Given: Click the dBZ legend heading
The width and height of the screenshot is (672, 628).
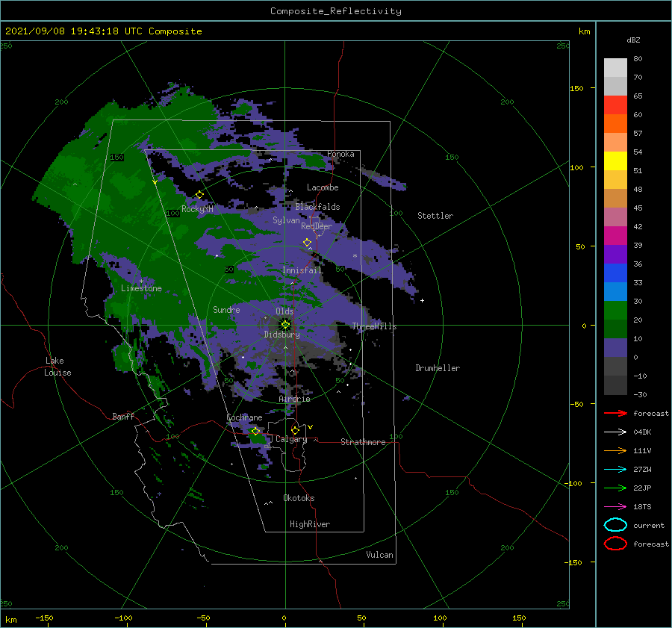Looking at the screenshot, I should pyautogui.click(x=633, y=40).
